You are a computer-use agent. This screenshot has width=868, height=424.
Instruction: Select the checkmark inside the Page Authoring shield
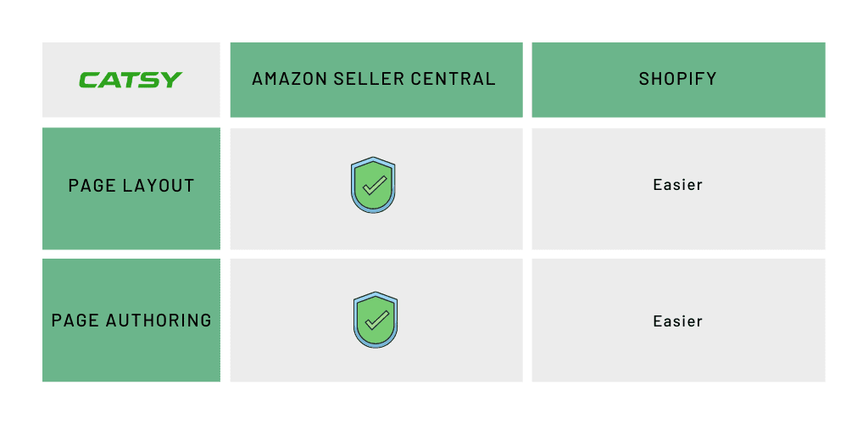(376, 320)
